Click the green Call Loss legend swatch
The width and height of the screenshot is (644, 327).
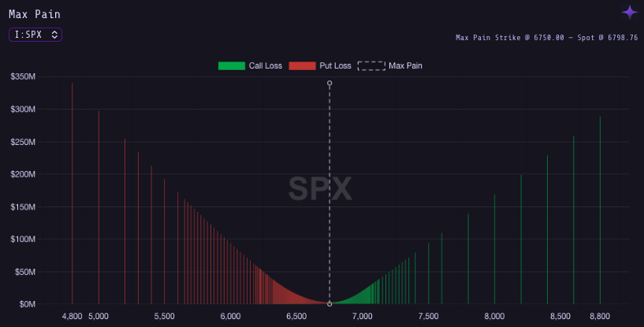pos(232,65)
